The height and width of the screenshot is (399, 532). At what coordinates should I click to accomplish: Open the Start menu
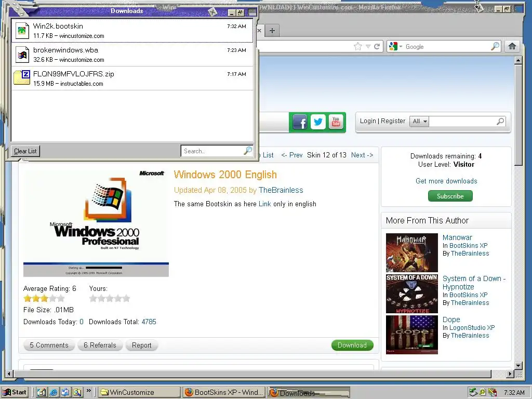pyautogui.click(x=14, y=392)
